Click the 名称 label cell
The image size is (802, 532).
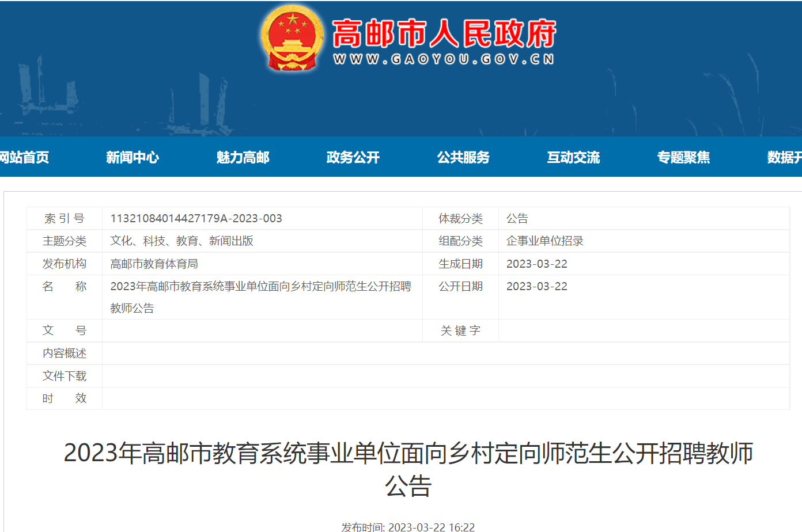tap(65, 297)
